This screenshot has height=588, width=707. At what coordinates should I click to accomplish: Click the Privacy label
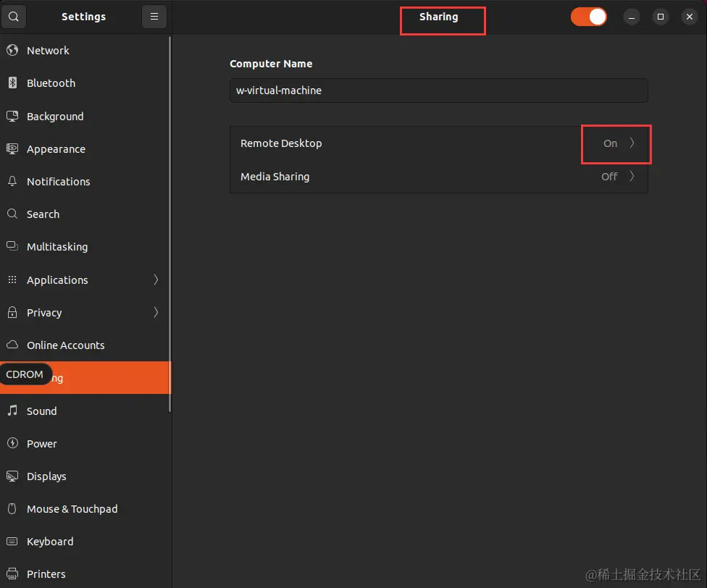tap(44, 313)
